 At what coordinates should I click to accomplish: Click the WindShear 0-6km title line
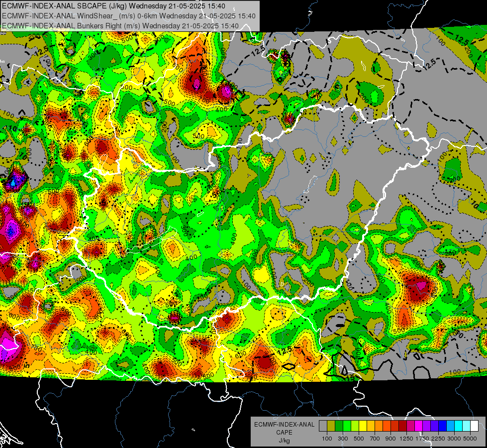pos(128,16)
